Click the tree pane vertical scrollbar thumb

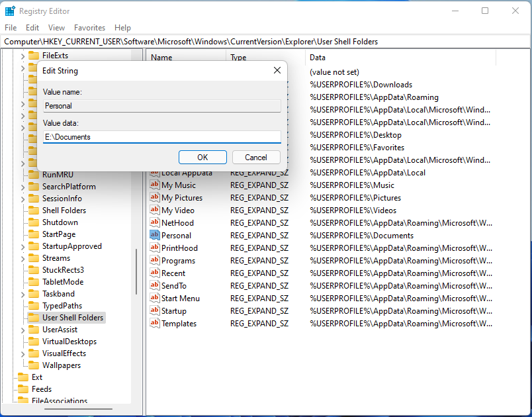point(136,272)
